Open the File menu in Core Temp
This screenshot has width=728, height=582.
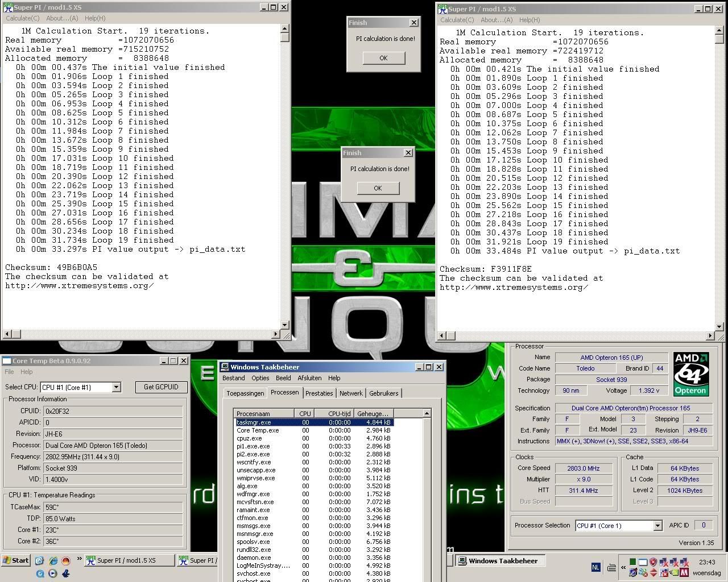[9, 372]
